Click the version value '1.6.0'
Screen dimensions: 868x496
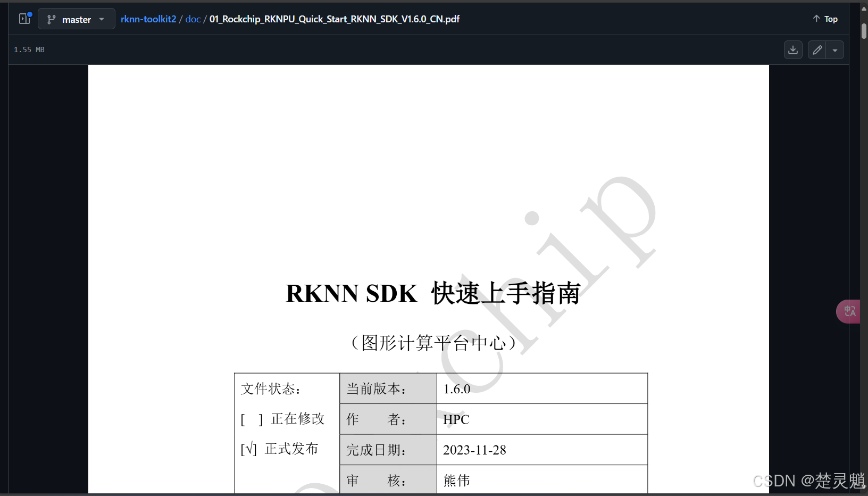pyautogui.click(x=456, y=389)
